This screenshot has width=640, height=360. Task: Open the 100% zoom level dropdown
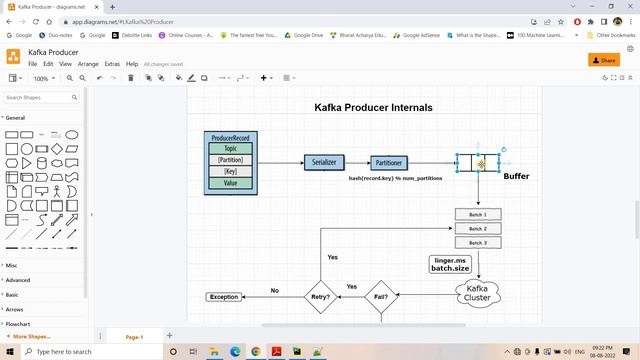click(x=44, y=78)
